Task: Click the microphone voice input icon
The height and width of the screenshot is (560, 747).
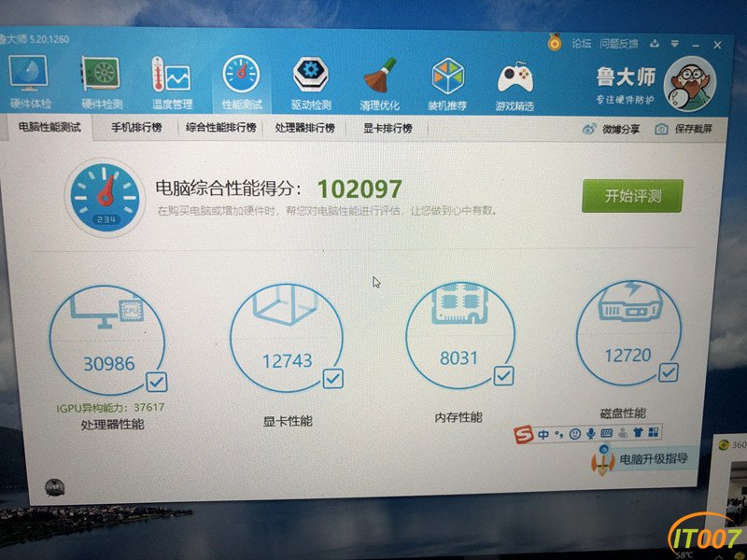Action: tap(591, 433)
